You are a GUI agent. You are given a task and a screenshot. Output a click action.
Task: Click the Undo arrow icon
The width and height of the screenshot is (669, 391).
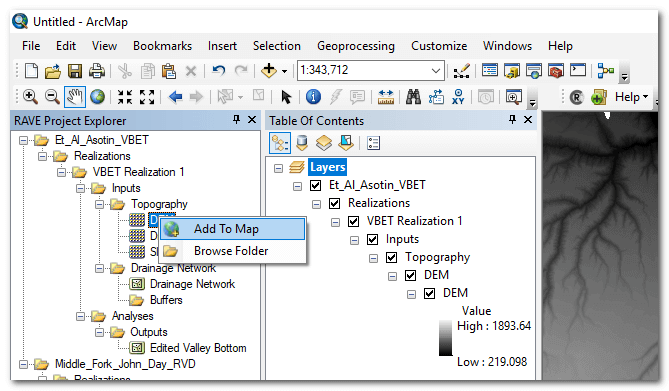(218, 70)
